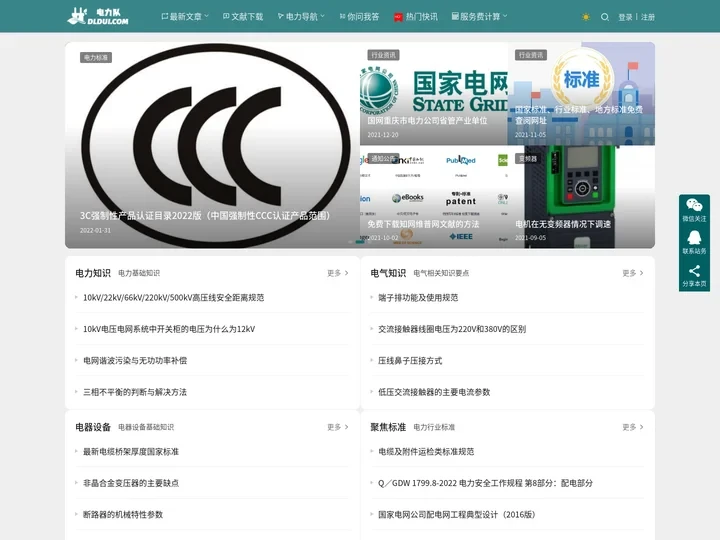
Task: Open 断路器的机械特性参数 article
Action: (x=123, y=514)
